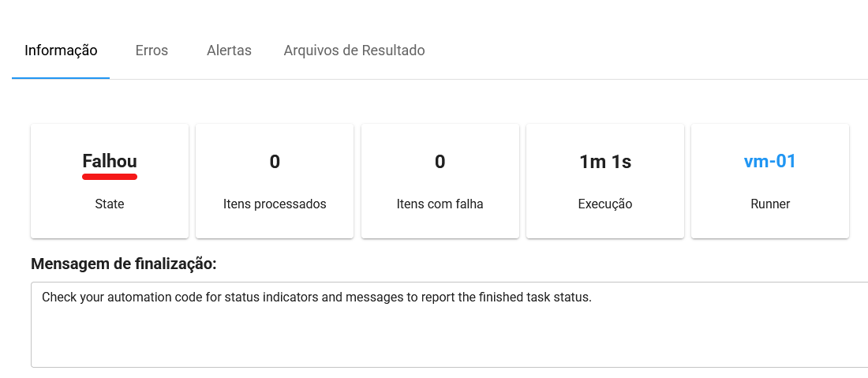Click the State card label
Viewport: 868px width, 378px height.
click(110, 204)
